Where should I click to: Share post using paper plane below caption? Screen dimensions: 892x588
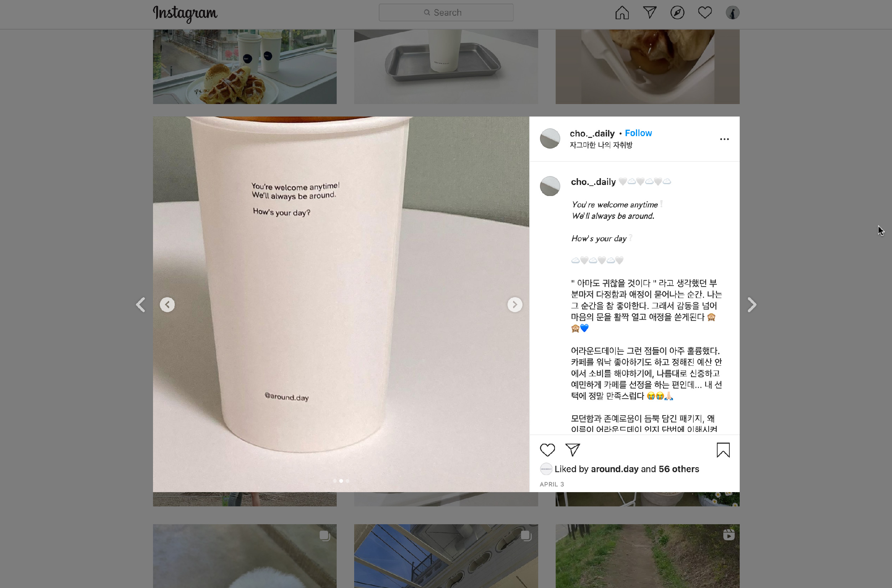click(x=572, y=450)
